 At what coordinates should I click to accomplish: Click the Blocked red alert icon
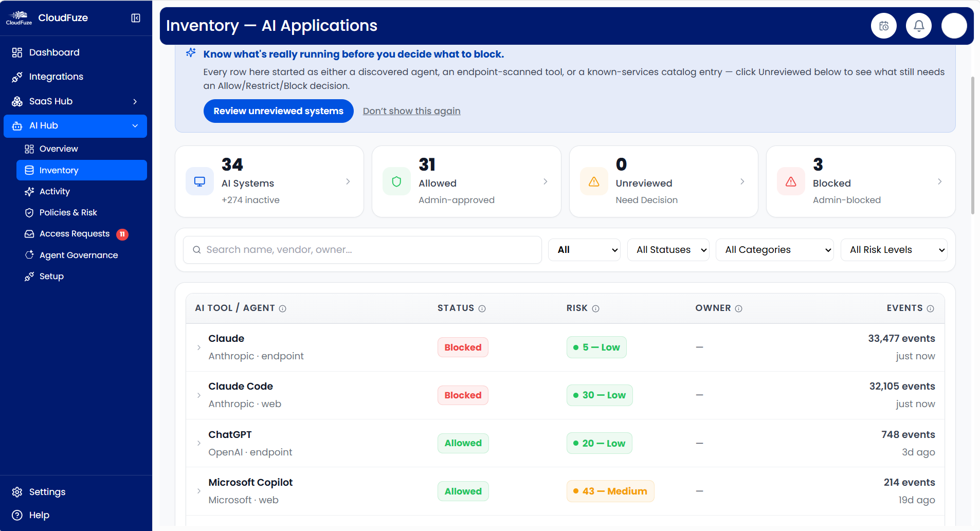coord(791,181)
